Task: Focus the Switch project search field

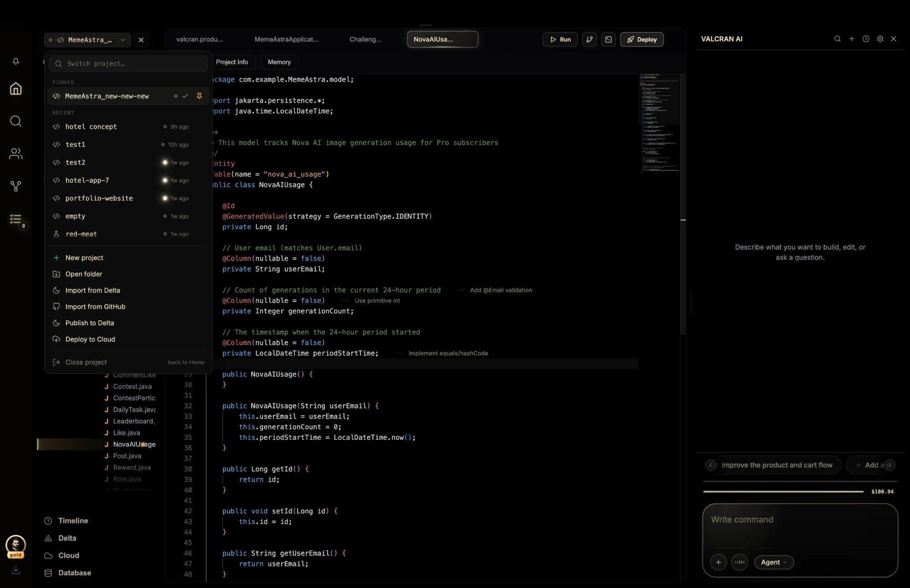Action: 128,64
